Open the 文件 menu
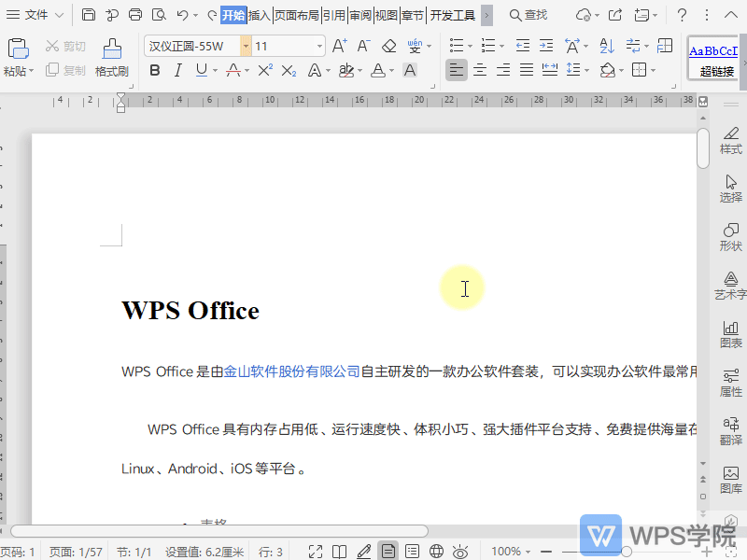The image size is (747, 560). click(x=35, y=15)
